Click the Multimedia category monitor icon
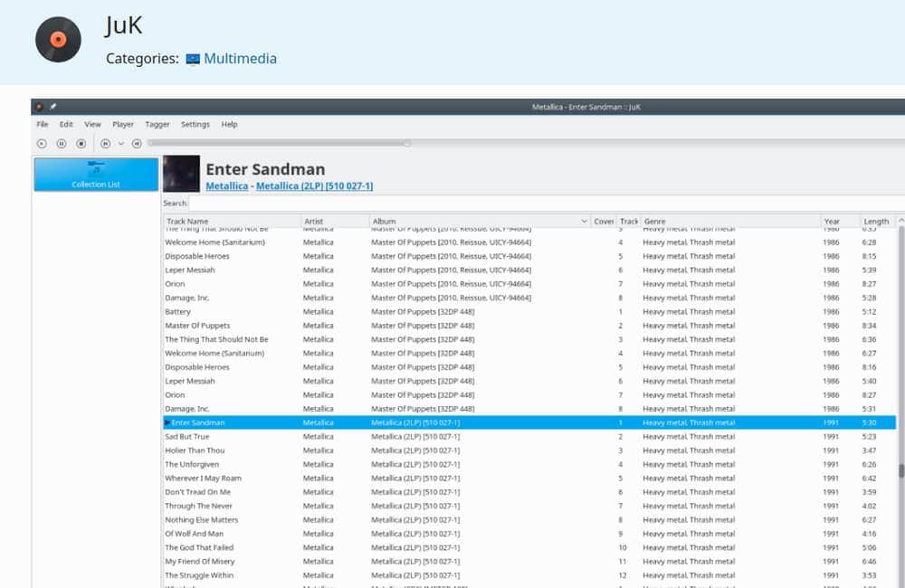This screenshot has width=905, height=588. [x=193, y=59]
